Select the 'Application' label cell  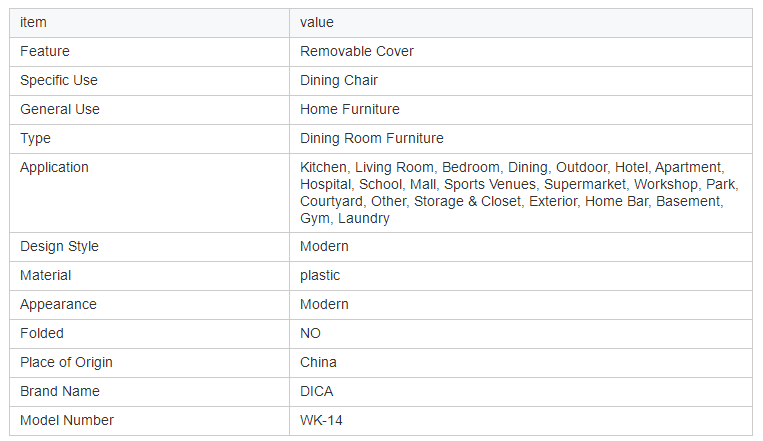[x=149, y=193]
